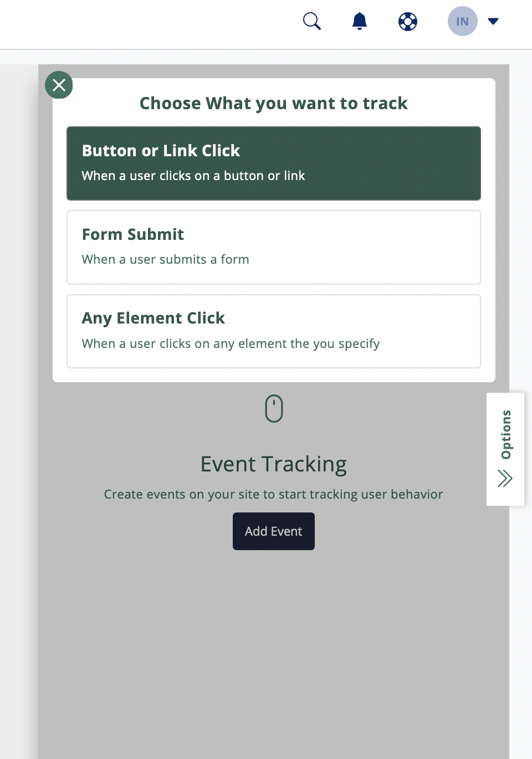Open search with the magnifier icon
This screenshot has width=532, height=759.
[x=312, y=21]
